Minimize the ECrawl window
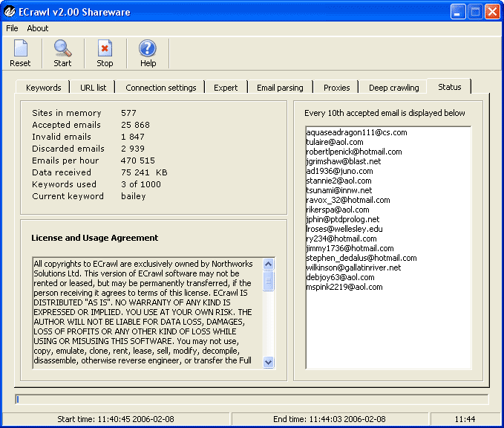 458,12
